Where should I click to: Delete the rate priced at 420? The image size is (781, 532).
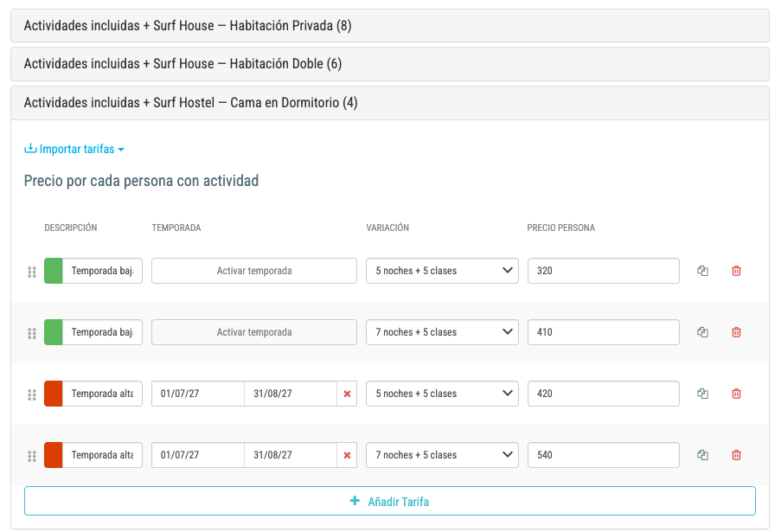[736, 394]
